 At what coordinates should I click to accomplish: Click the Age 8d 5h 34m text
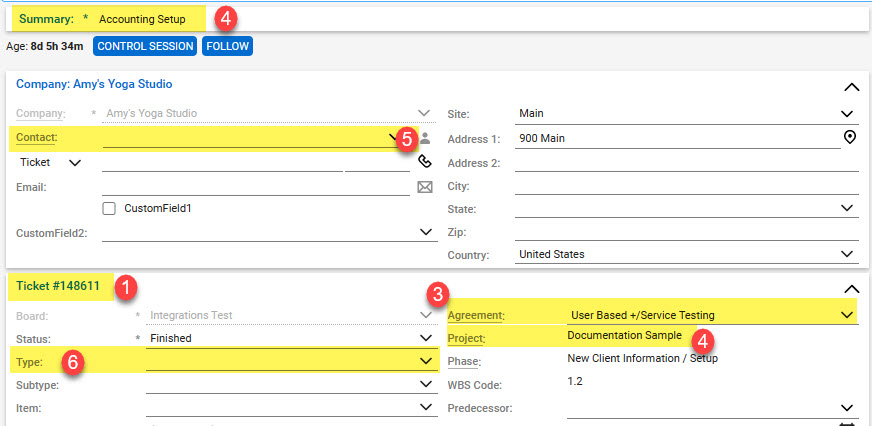tap(44, 46)
